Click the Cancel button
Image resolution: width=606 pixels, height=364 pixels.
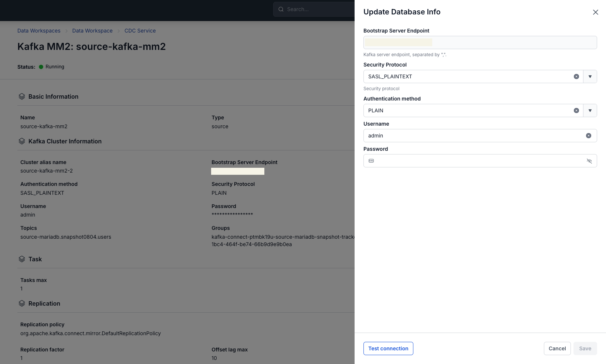click(557, 348)
